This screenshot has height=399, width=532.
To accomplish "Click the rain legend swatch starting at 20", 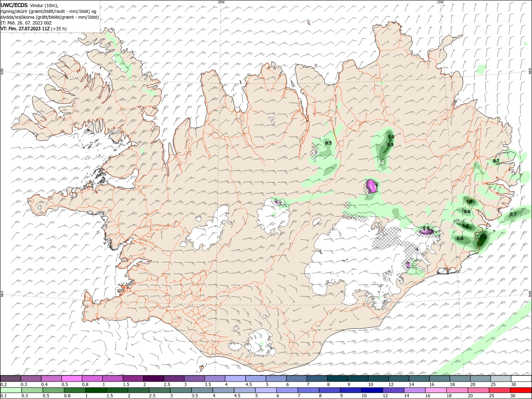I will point(478,390).
